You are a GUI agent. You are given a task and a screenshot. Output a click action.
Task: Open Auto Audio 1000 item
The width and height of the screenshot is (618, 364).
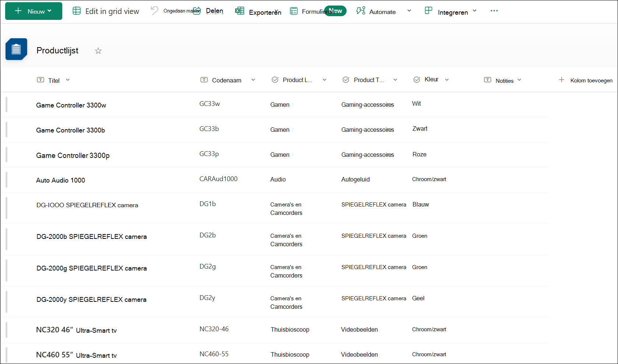pos(60,180)
